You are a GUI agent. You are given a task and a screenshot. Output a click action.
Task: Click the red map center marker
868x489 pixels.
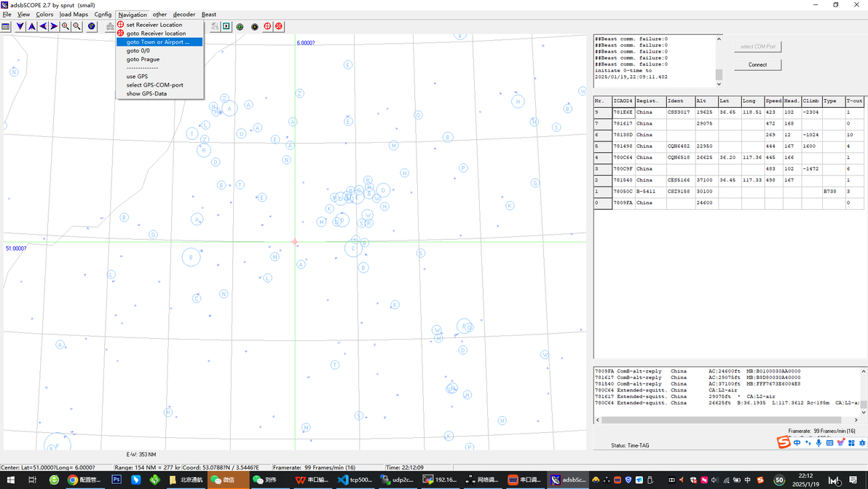[294, 242]
